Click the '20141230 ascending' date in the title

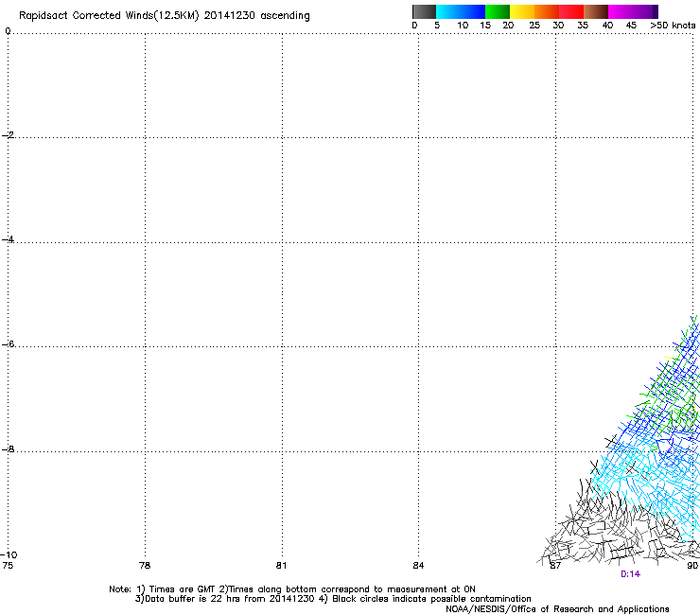tap(256, 16)
